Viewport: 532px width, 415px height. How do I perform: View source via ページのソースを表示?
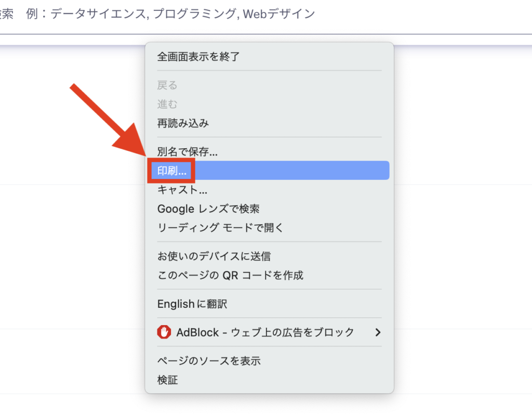point(209,361)
